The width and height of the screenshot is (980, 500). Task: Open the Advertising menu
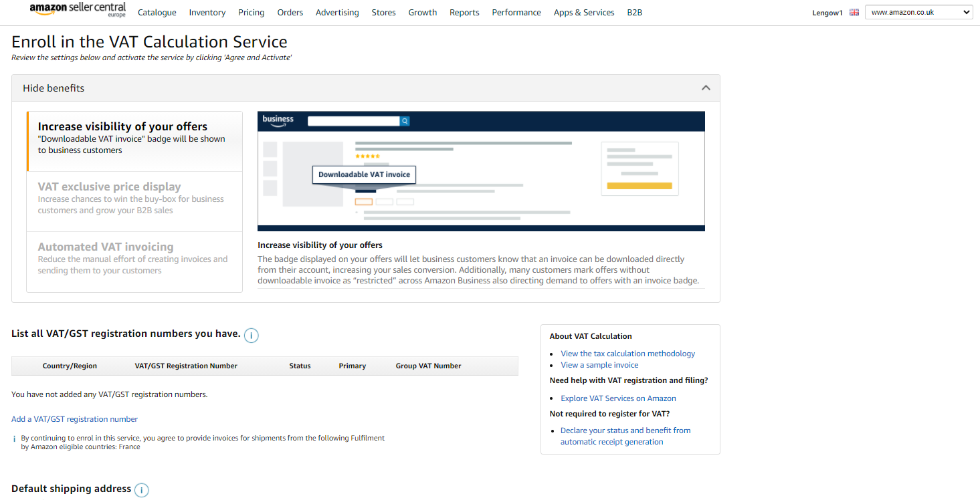coord(337,13)
